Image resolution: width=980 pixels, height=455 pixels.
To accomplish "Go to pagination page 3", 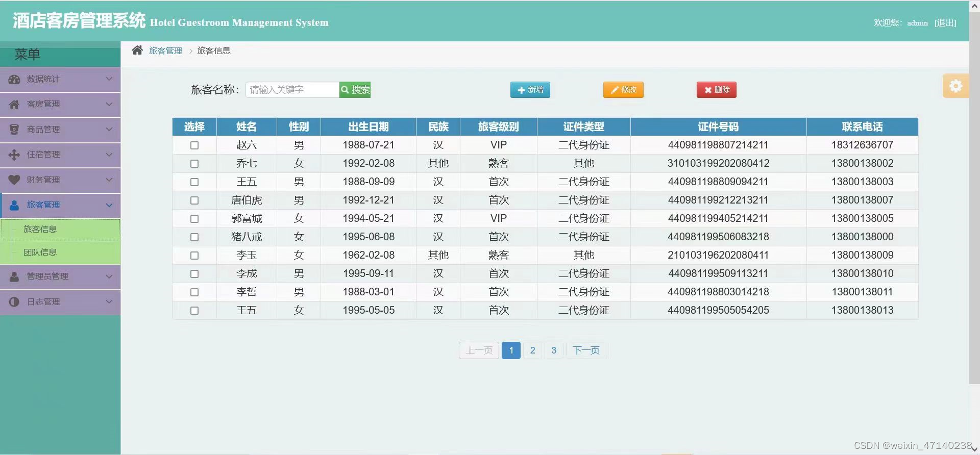I will click(x=554, y=350).
